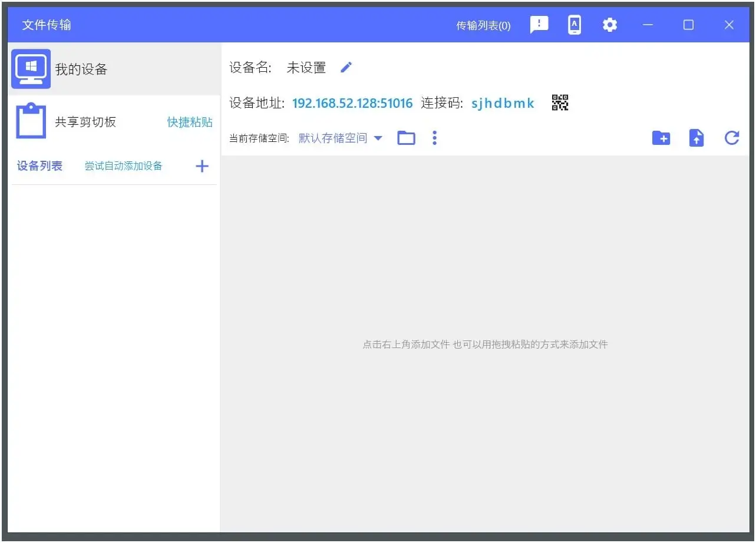Click 尝试自动添加设备 to auto-add devices

tap(123, 165)
